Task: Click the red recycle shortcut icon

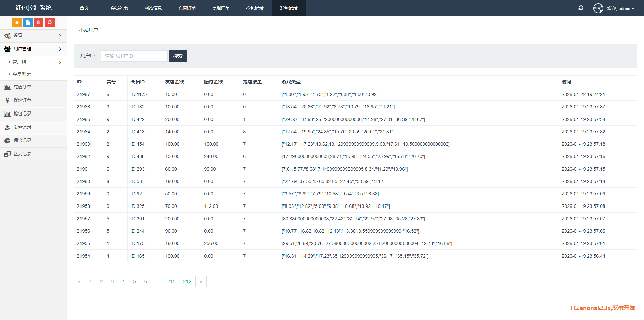Action: click(50, 22)
